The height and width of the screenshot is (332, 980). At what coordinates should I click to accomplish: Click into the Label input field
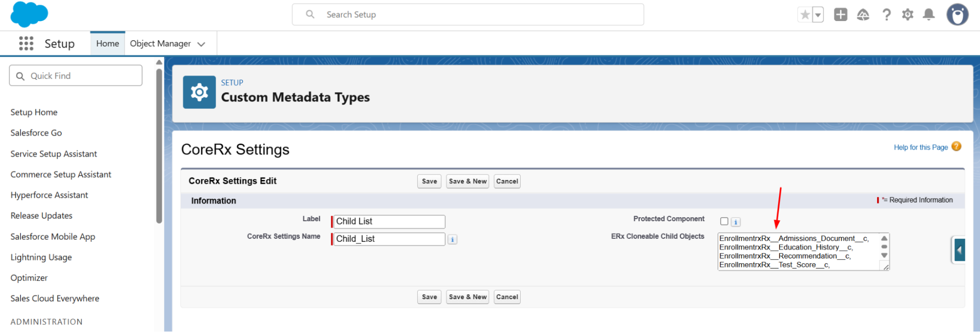click(389, 222)
